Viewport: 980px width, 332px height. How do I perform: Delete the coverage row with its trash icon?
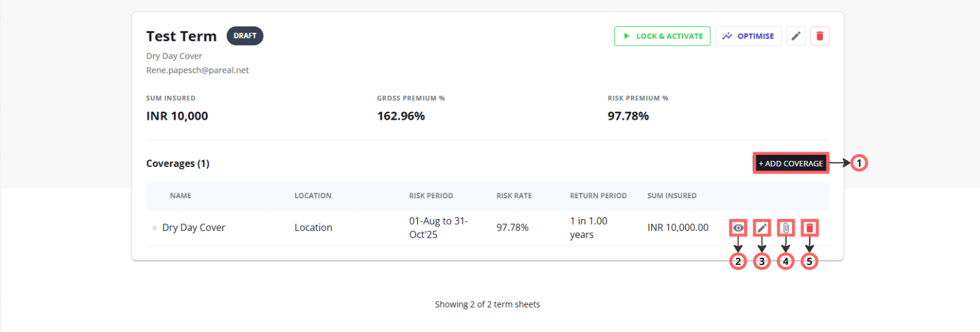pos(809,228)
